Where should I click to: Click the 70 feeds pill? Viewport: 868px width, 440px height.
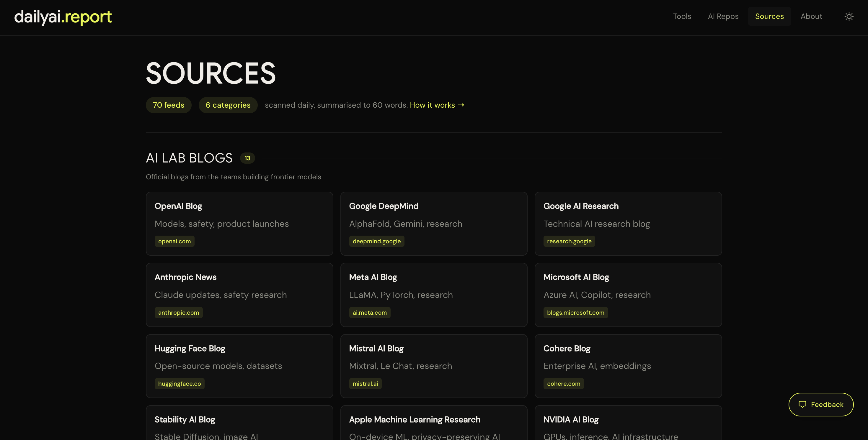tap(169, 105)
